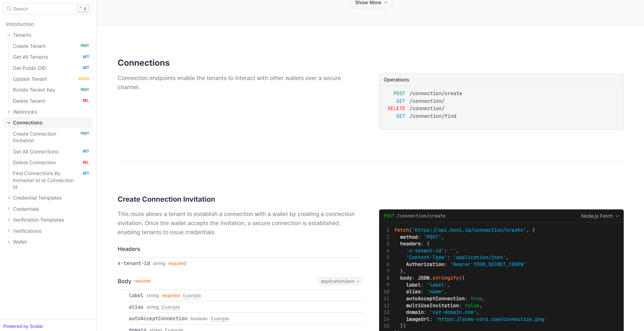Click GET /connection/find operation link

coord(432,116)
